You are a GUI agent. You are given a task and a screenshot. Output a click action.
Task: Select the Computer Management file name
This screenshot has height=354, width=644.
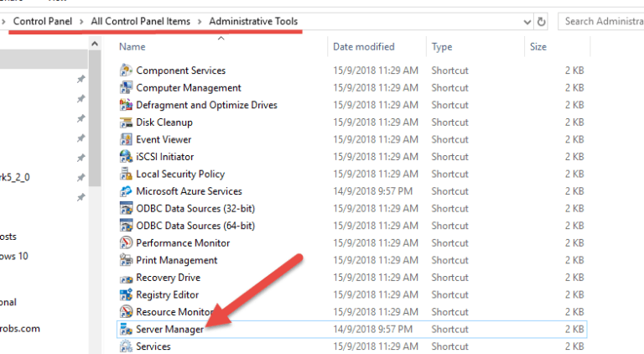(189, 87)
